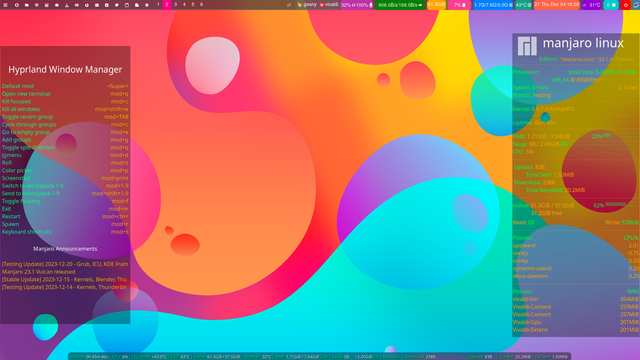Viewport: 640px width, 360px height.
Task: Click the Toggle recent group shortcut row
Action: coord(65,117)
